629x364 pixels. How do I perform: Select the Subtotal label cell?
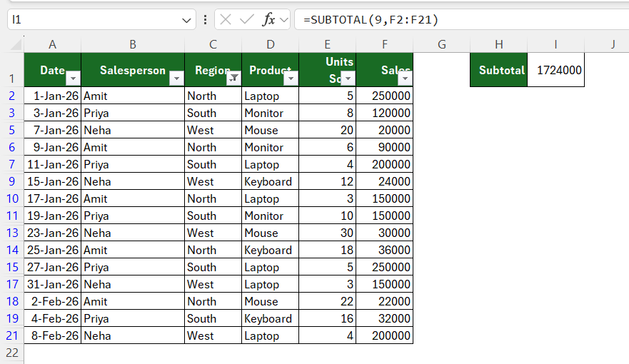(498, 70)
